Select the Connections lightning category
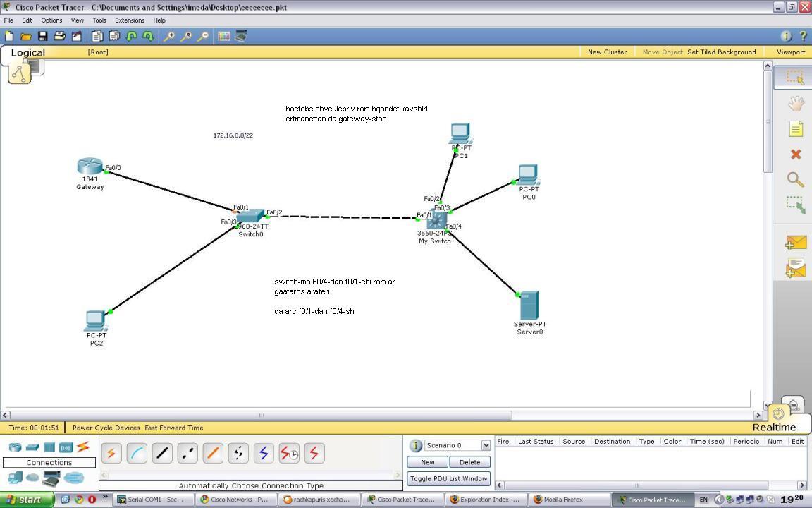This screenshot has height=508, width=812. point(83,447)
